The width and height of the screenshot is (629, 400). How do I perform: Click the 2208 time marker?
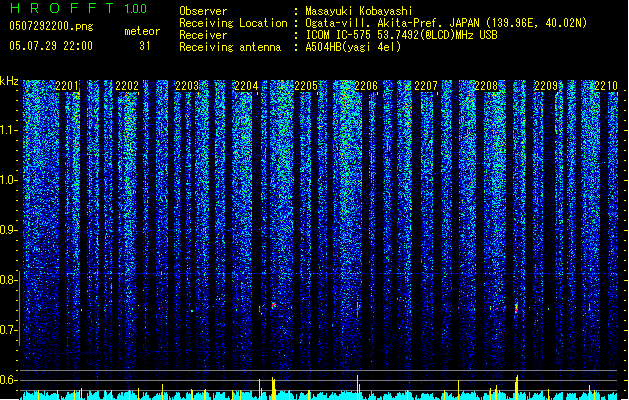[x=486, y=86]
